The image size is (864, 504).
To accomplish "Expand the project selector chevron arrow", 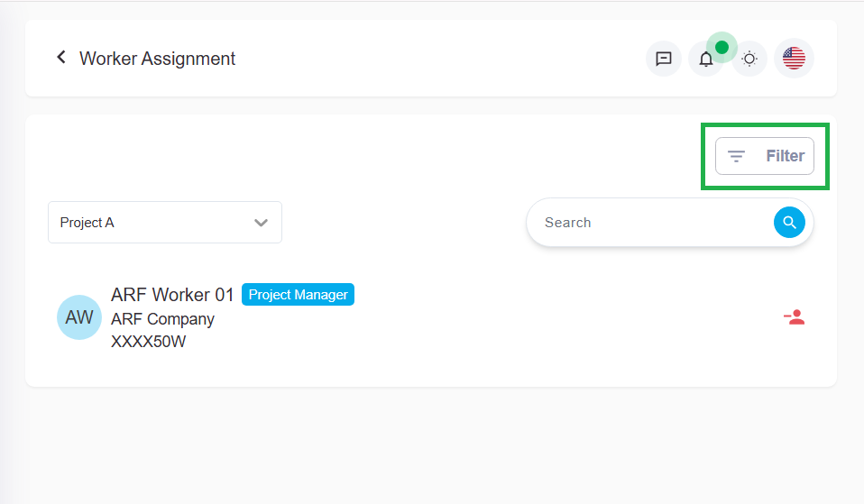I will (262, 223).
